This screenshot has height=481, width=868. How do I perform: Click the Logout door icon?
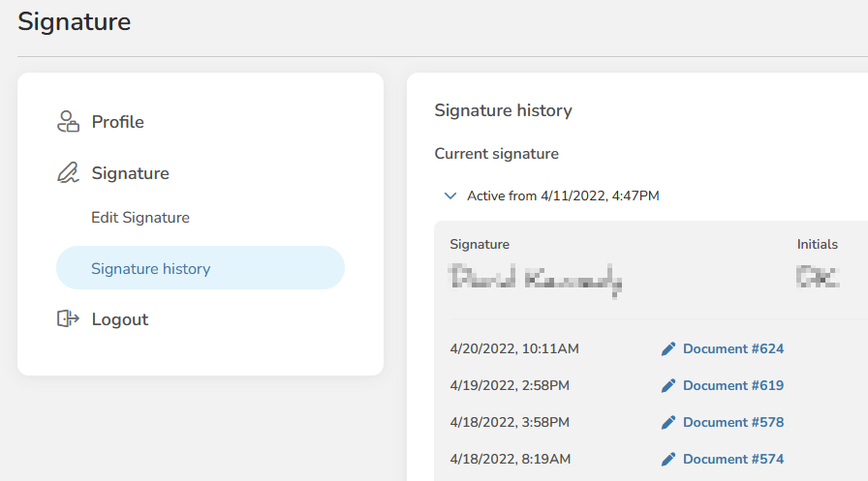pos(67,319)
